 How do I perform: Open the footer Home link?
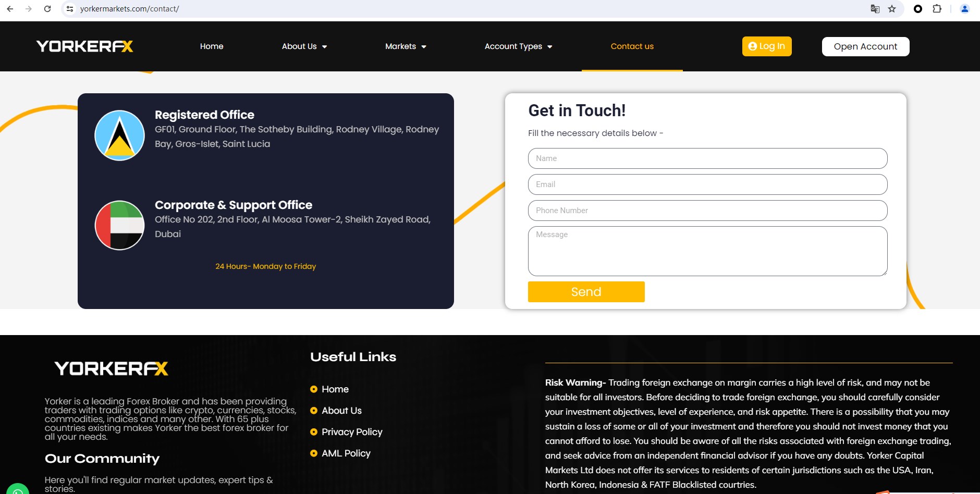coord(335,389)
